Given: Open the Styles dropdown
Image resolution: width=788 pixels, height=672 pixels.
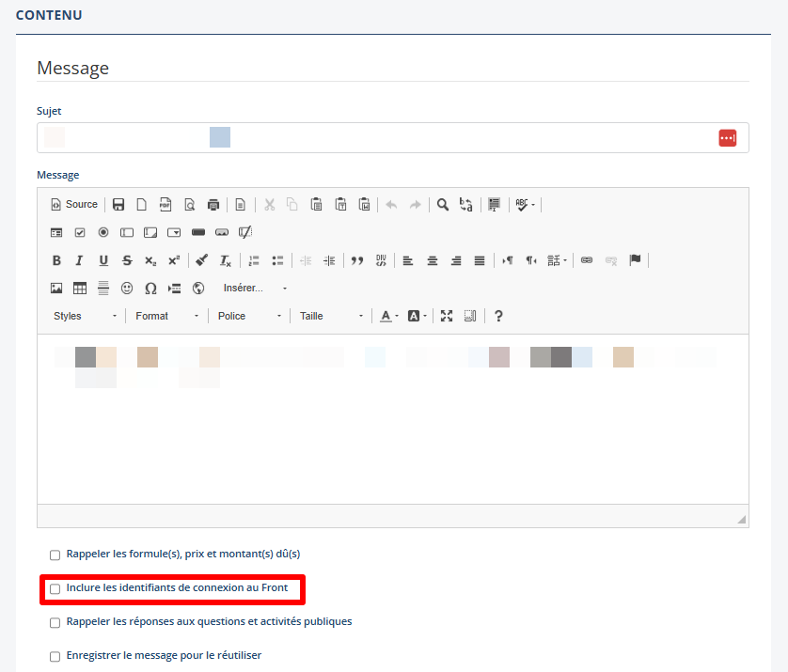Looking at the screenshot, I should 85,316.
